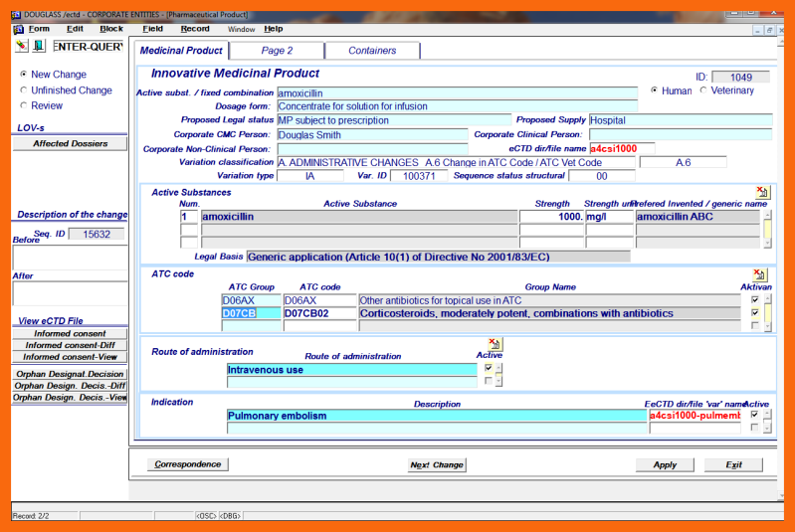Click the Active Substances section edit icon
The width and height of the screenshot is (795, 532).
click(761, 192)
